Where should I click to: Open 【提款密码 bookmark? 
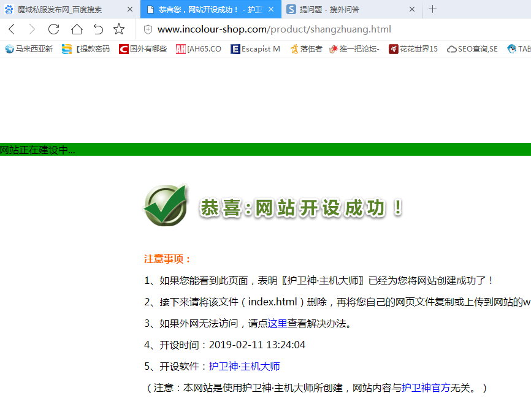point(86,49)
